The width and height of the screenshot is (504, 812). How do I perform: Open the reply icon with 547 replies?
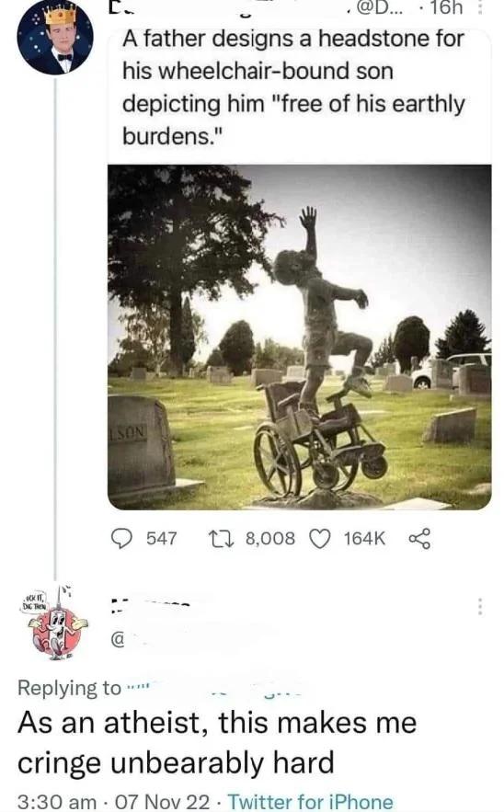click(x=121, y=539)
